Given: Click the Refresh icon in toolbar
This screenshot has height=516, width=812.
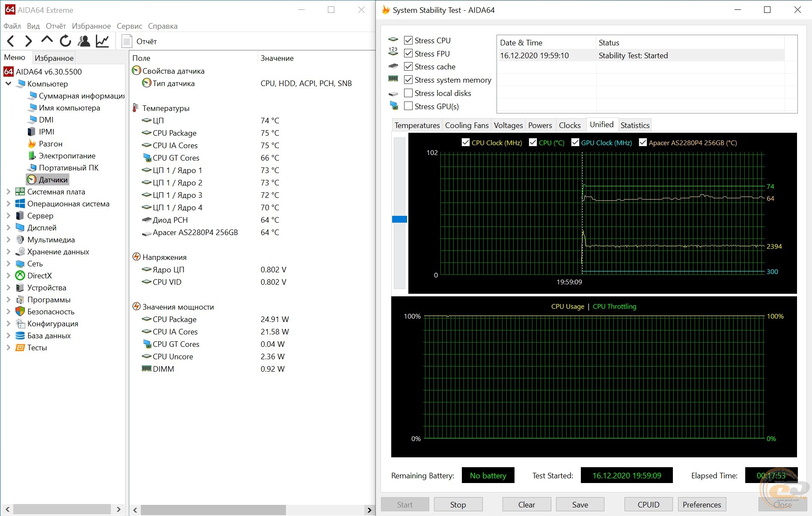Looking at the screenshot, I should point(65,41).
